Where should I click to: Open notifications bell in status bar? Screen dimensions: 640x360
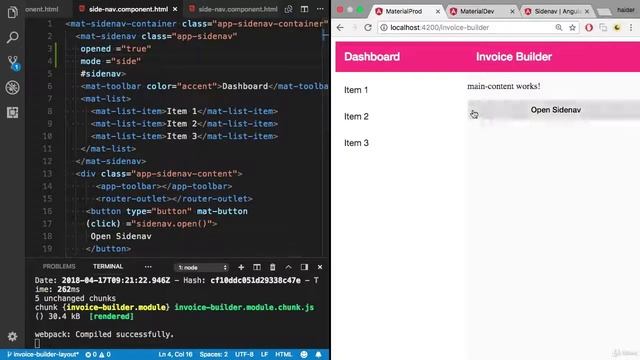[318, 354]
